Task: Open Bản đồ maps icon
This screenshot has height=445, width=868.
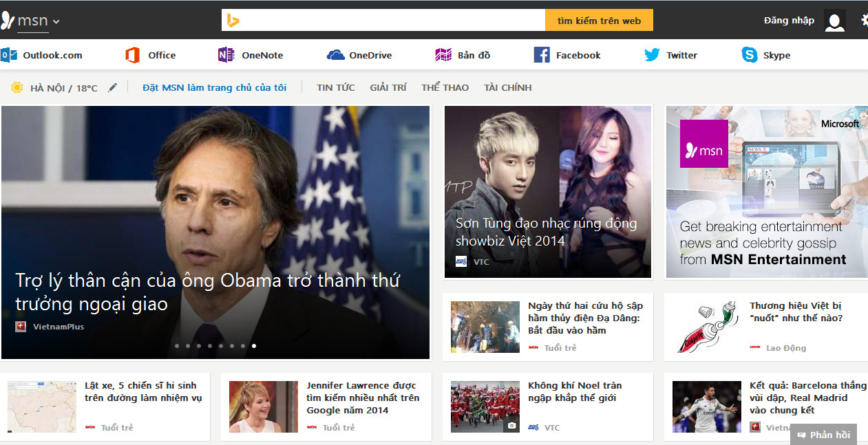Action: pyautogui.click(x=443, y=55)
